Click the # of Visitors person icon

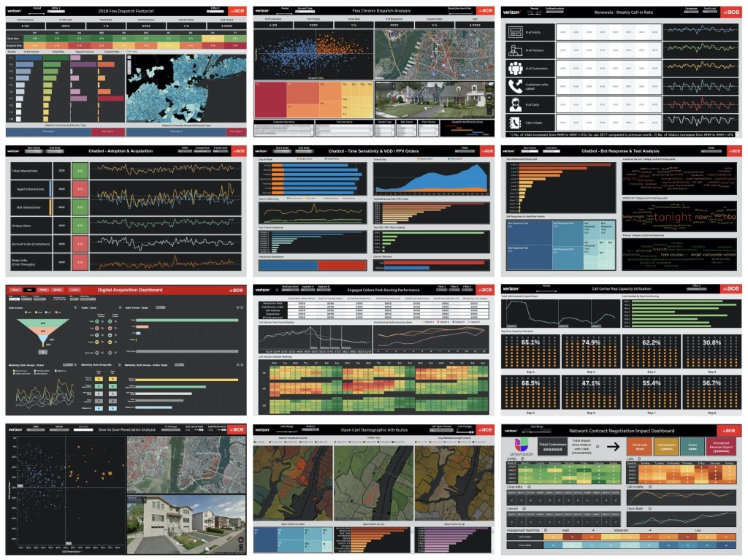[515, 50]
